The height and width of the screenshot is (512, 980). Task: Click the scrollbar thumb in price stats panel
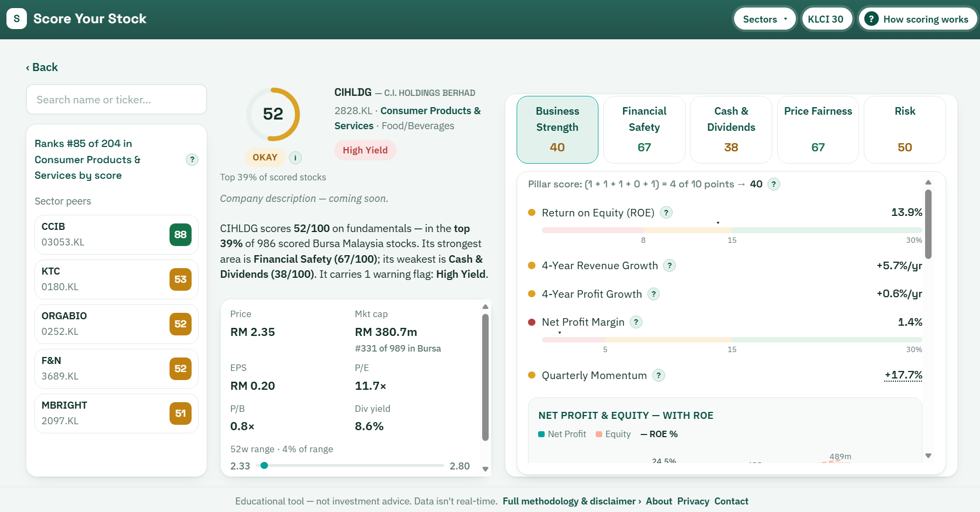(x=485, y=378)
